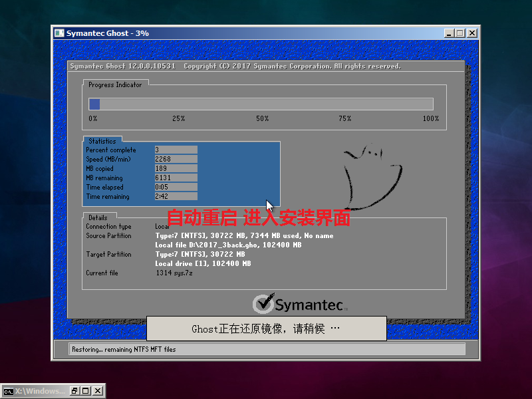Click the 'Current file' label

pos(102,273)
